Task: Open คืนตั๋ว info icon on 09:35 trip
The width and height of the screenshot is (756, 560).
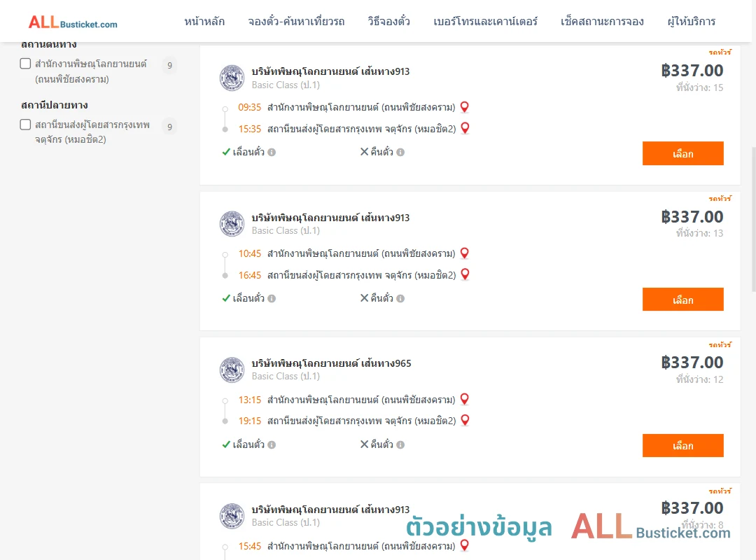Action: click(x=400, y=152)
